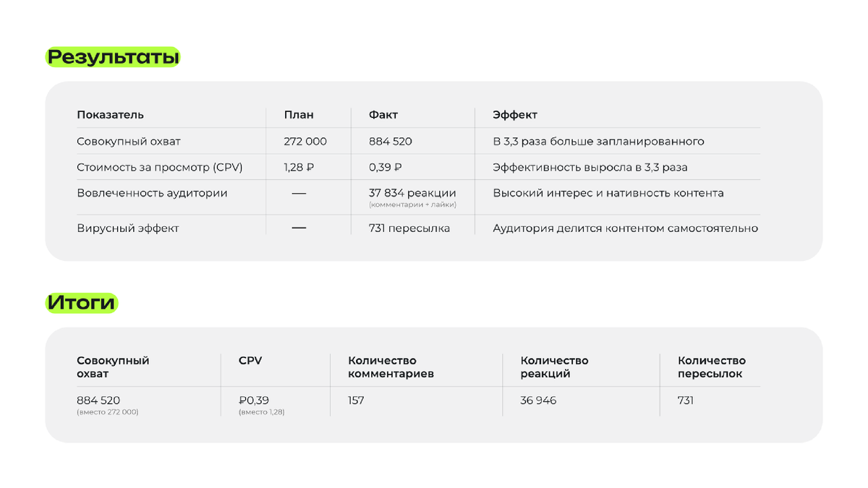
Task: Select the Эффект column header
Action: point(515,115)
